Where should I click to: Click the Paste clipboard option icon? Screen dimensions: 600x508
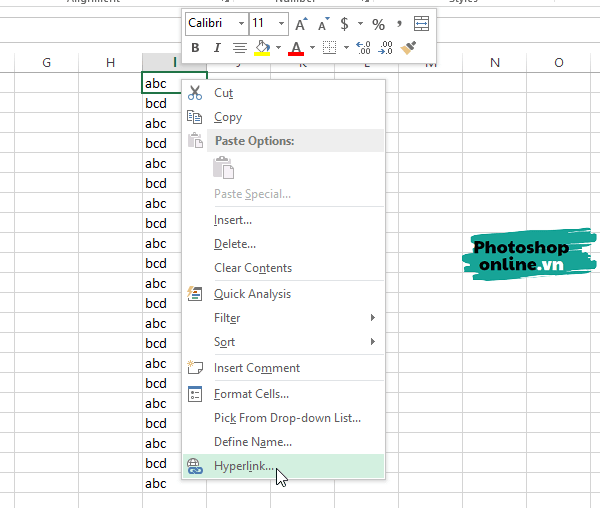[223, 168]
